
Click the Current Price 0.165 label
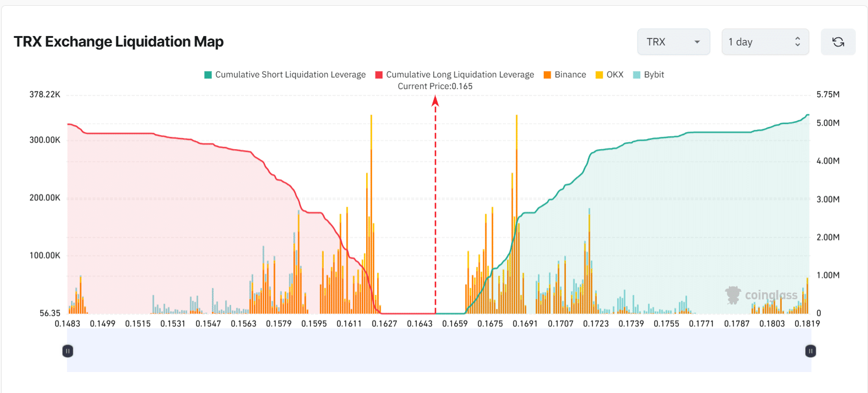click(434, 86)
